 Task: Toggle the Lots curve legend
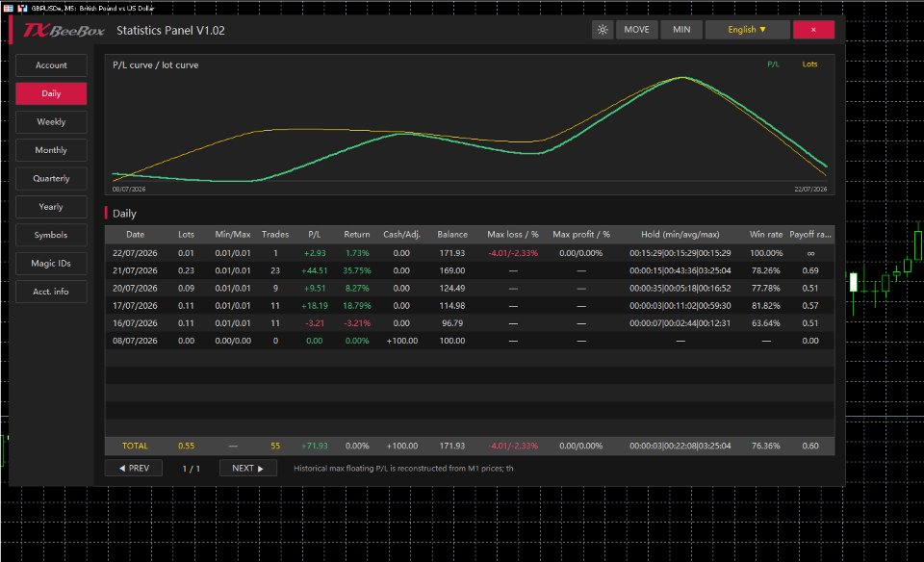(809, 64)
